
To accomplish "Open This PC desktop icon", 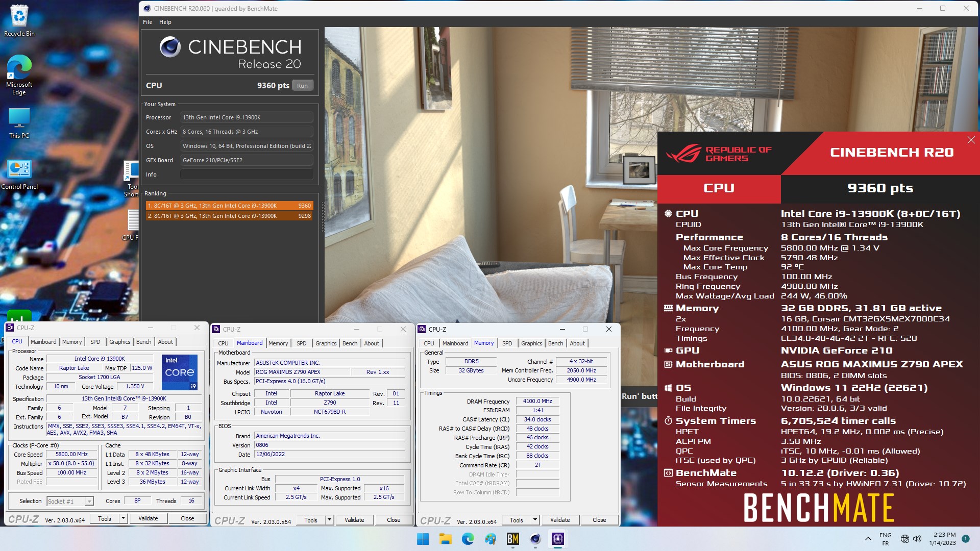I will (19, 123).
